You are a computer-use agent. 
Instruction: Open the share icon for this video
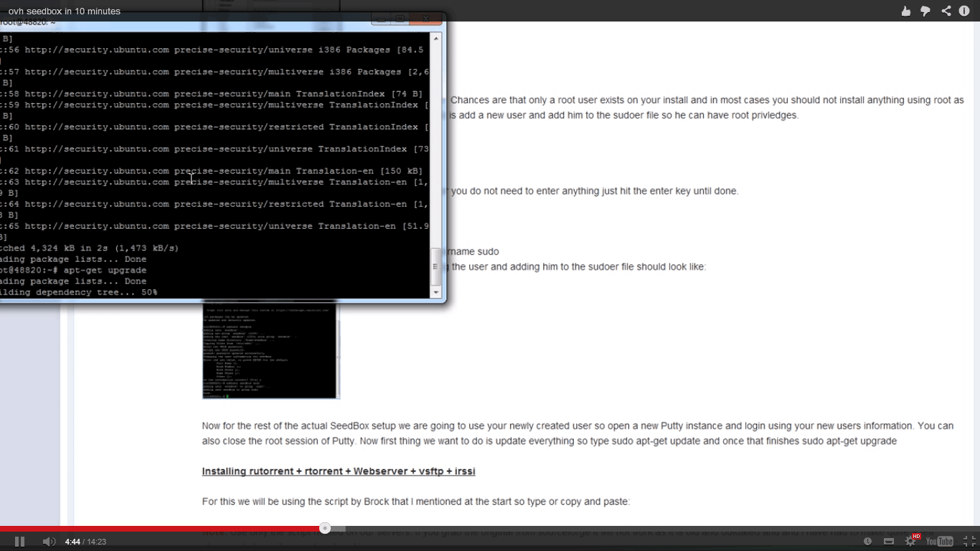pos(946,11)
